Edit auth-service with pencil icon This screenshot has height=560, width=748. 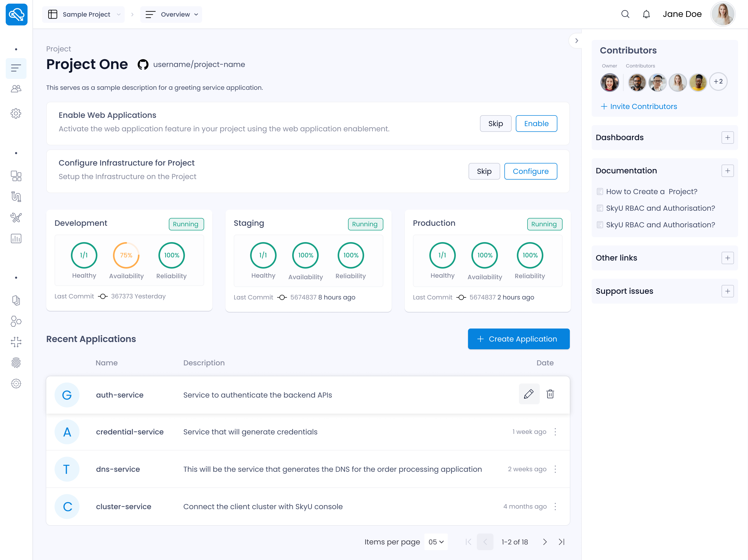click(x=529, y=394)
